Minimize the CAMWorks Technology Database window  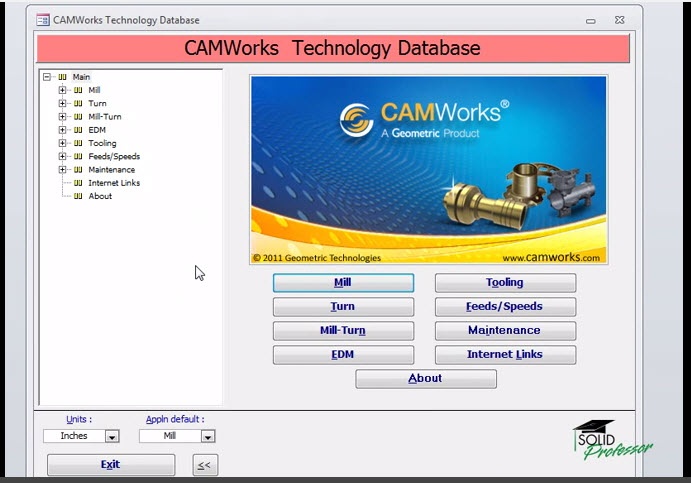[x=591, y=21]
